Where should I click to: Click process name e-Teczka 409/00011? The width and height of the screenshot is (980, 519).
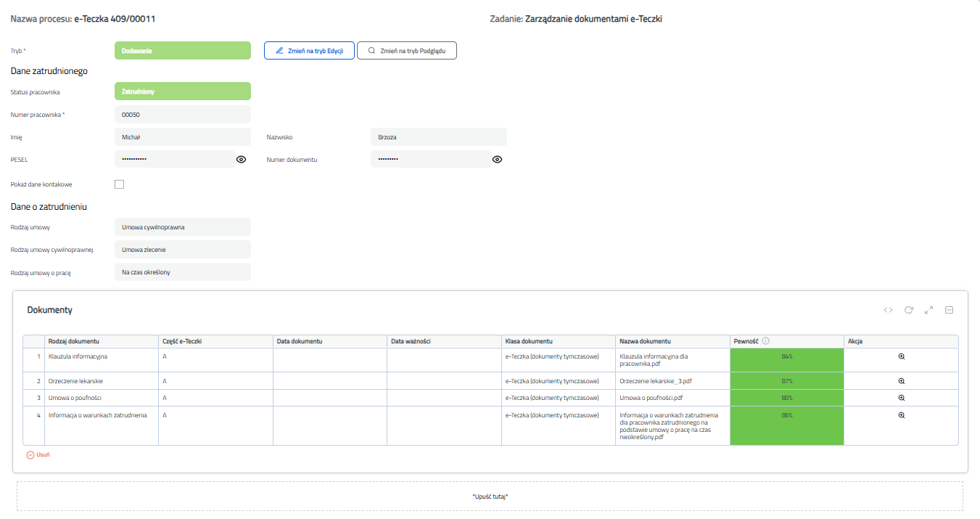[x=115, y=19]
